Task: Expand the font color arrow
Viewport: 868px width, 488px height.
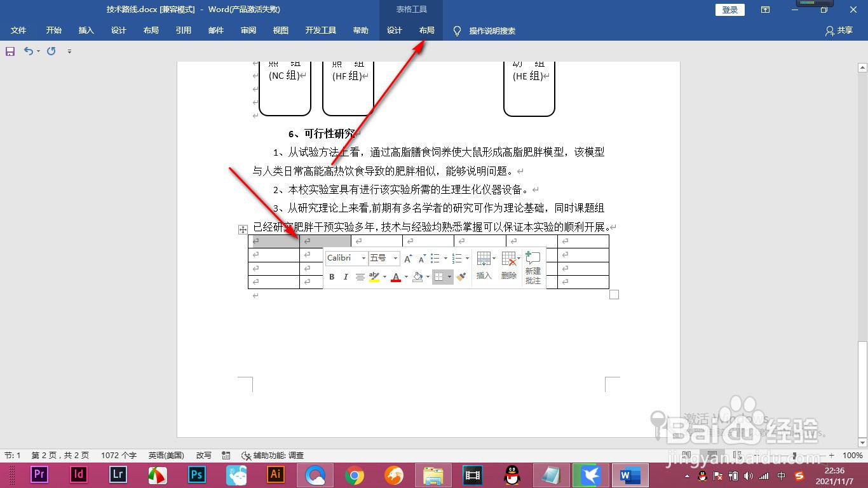Action: tap(406, 277)
